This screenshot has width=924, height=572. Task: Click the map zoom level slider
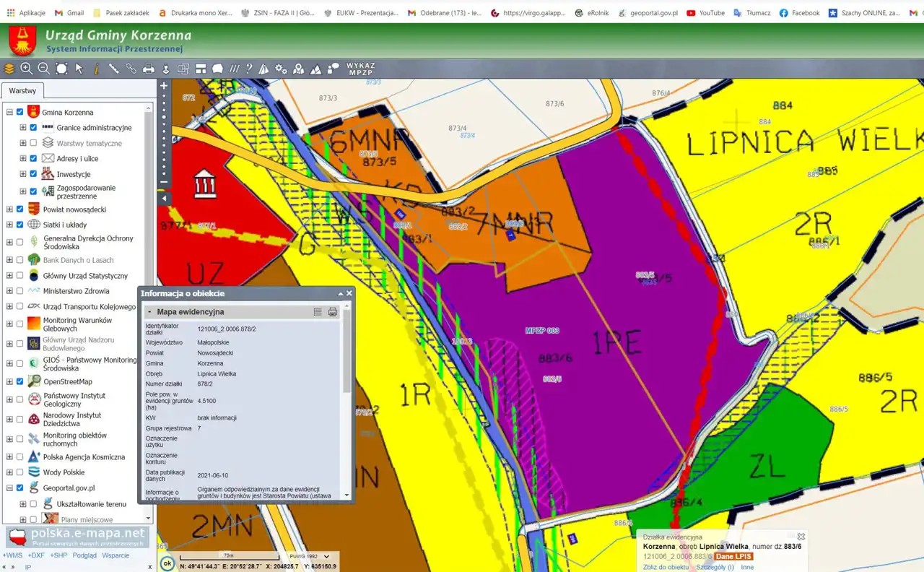(x=164, y=134)
